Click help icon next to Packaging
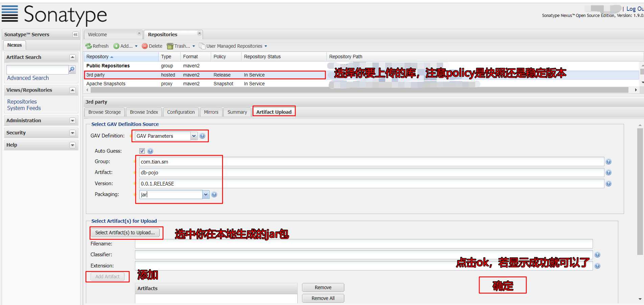 coord(214,194)
